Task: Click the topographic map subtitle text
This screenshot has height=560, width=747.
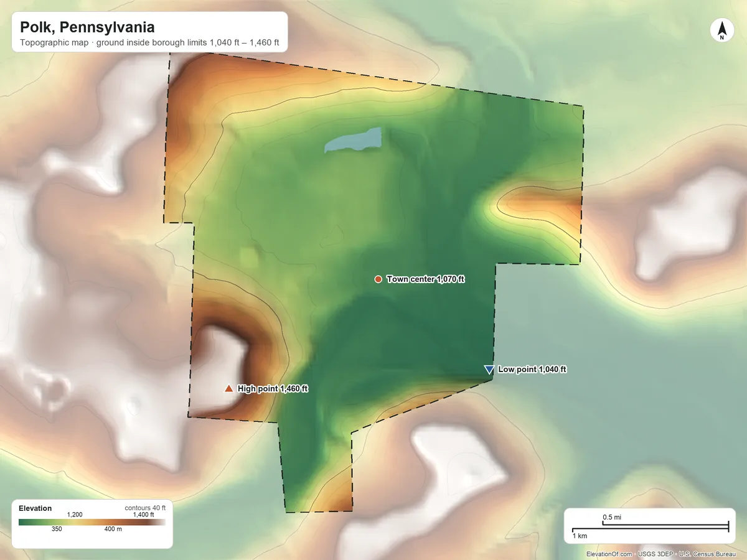Action: click(149, 44)
